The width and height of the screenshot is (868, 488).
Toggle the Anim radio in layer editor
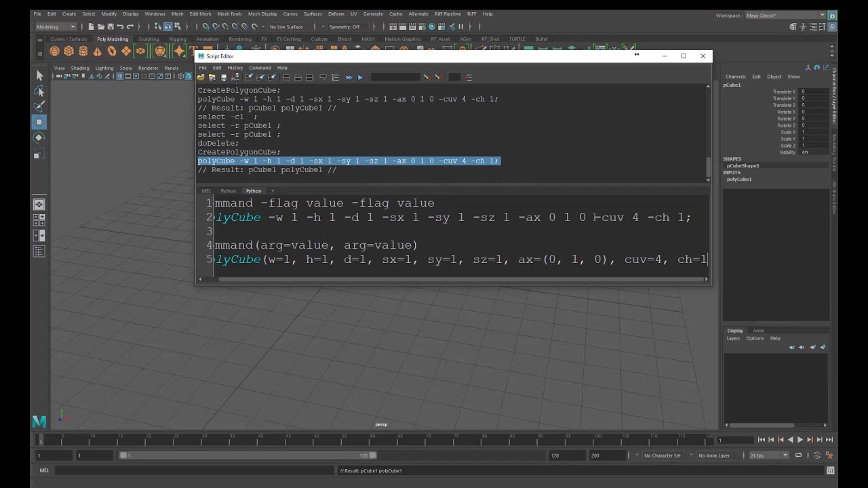point(758,331)
